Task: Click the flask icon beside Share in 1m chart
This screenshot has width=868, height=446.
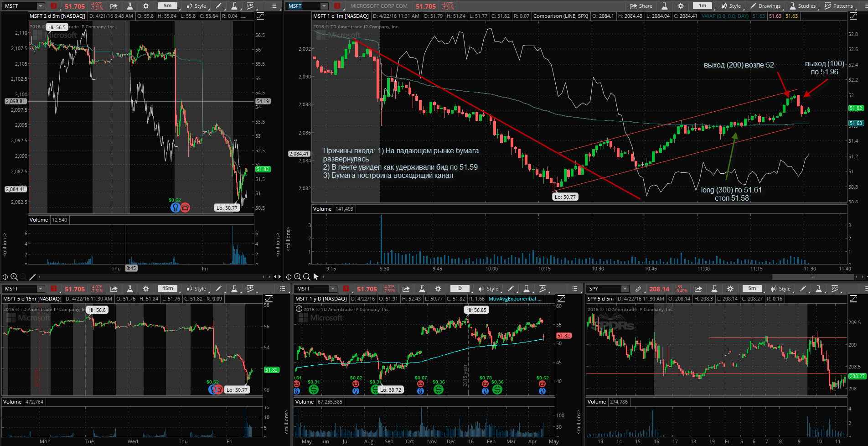Action: [665, 6]
